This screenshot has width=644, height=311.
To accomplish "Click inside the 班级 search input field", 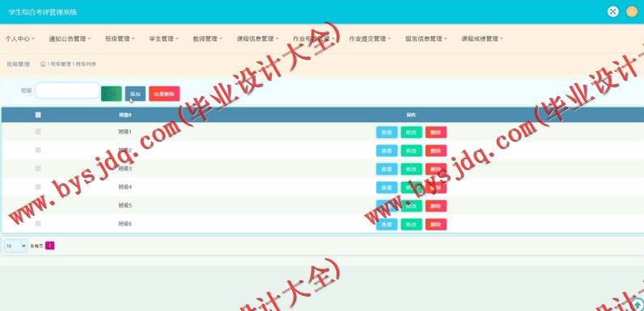I will click(x=67, y=90).
